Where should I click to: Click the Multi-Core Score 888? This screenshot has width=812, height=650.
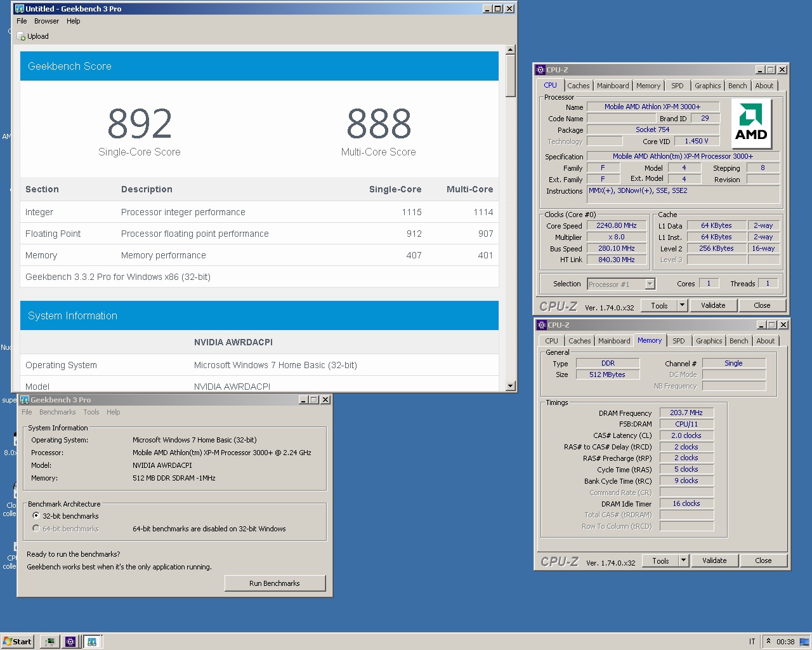(379, 124)
